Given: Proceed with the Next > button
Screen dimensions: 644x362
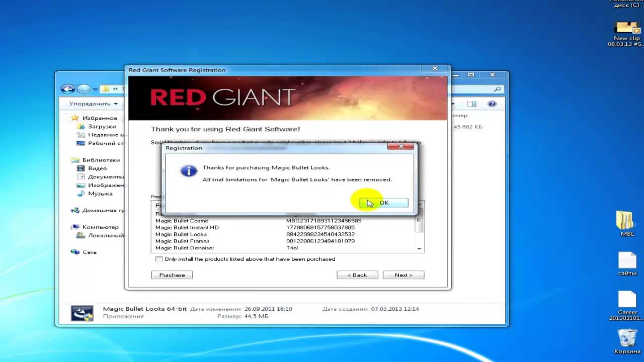Looking at the screenshot, I should [x=403, y=275].
